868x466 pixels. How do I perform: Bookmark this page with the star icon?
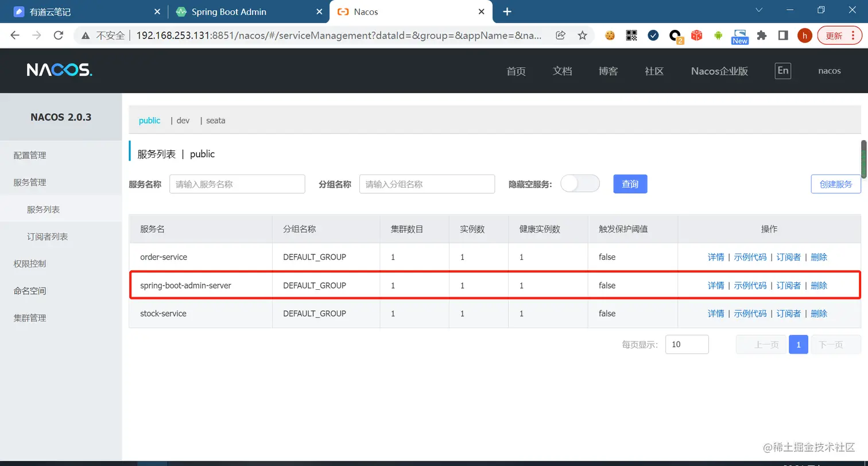pos(582,35)
